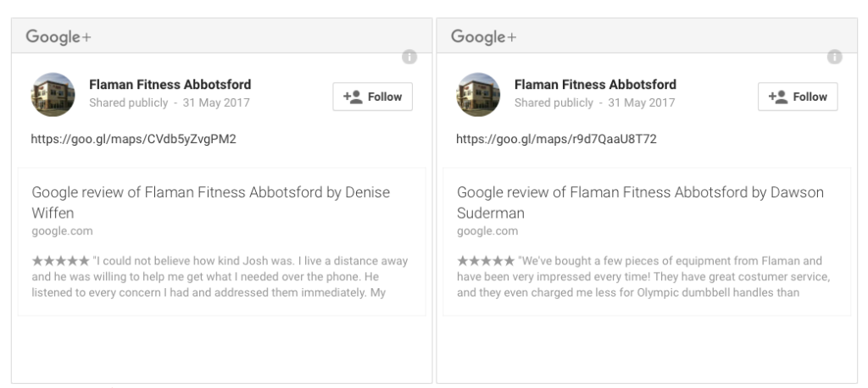The image size is (868, 388).
Task: Open the goo.gl/maps/CVdb5yZvgPM2 link
Action: tap(133, 139)
